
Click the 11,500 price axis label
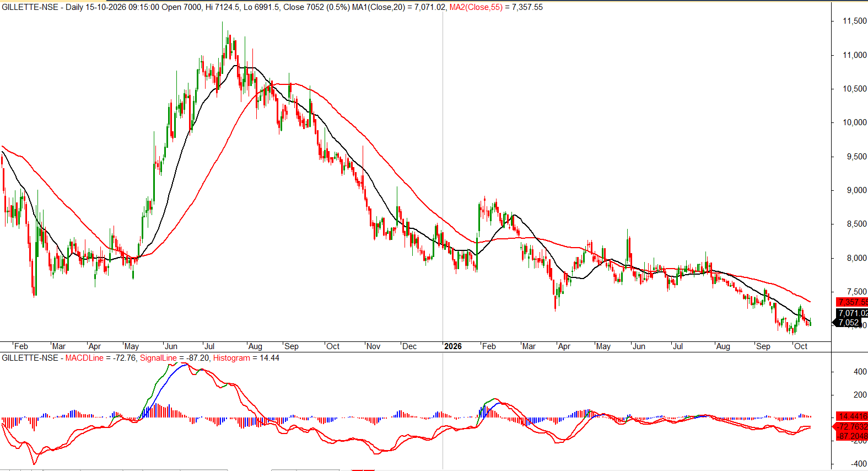tap(855, 21)
